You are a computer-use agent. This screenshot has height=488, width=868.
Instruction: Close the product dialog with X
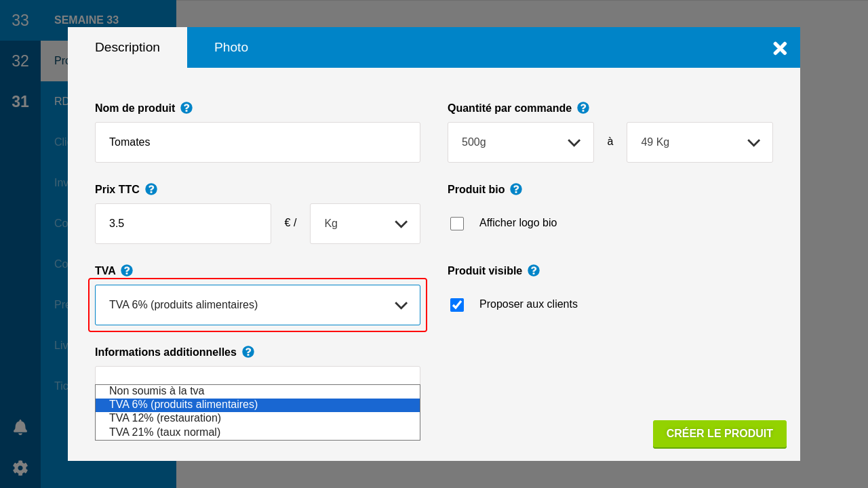tap(780, 48)
